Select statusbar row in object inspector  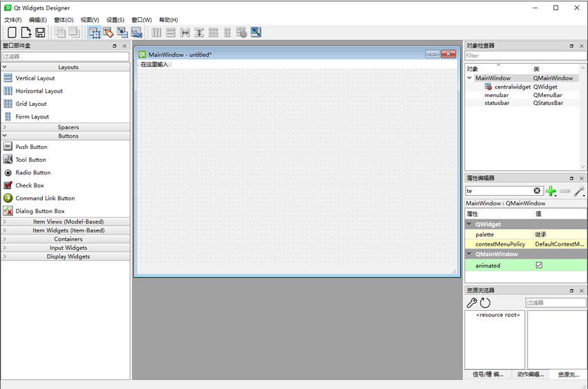point(522,103)
